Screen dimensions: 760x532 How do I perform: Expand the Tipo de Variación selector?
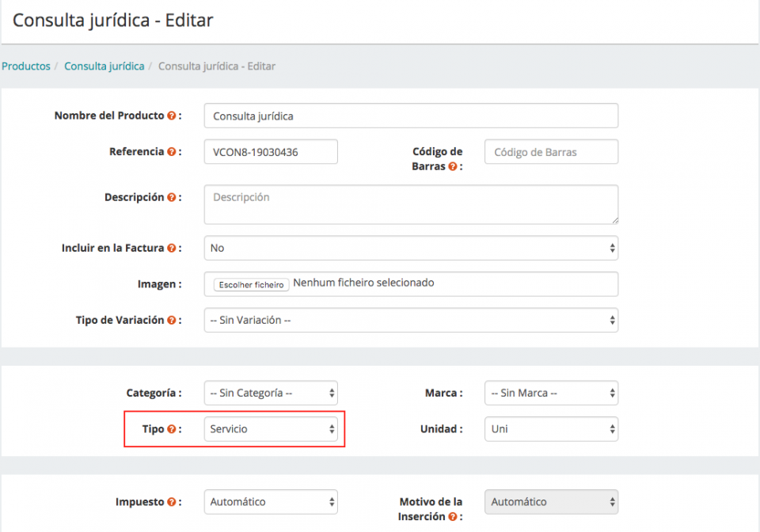coord(410,320)
